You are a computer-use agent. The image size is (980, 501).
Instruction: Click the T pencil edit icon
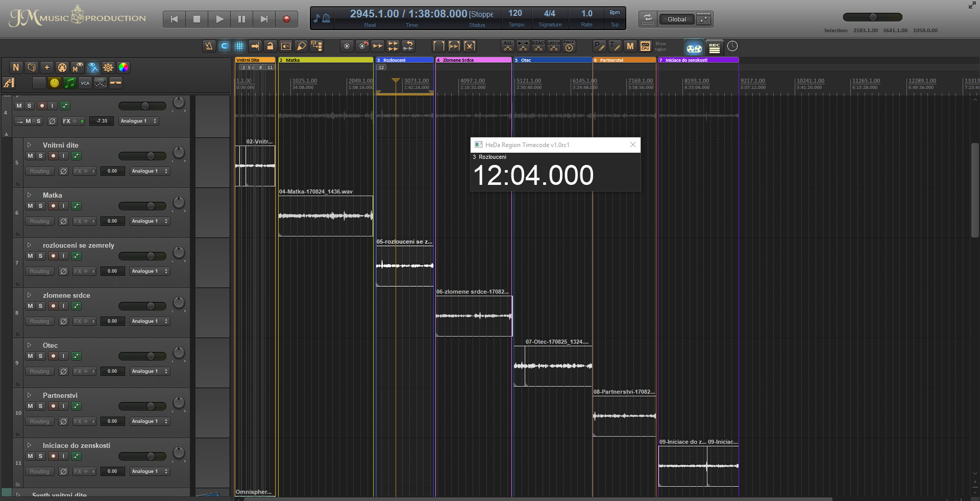(x=615, y=46)
